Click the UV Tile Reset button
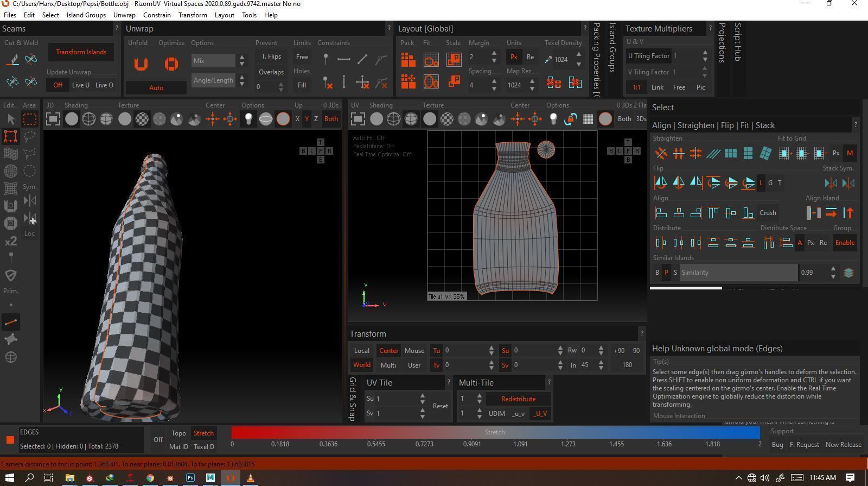The height and width of the screenshot is (486, 868). [440, 406]
